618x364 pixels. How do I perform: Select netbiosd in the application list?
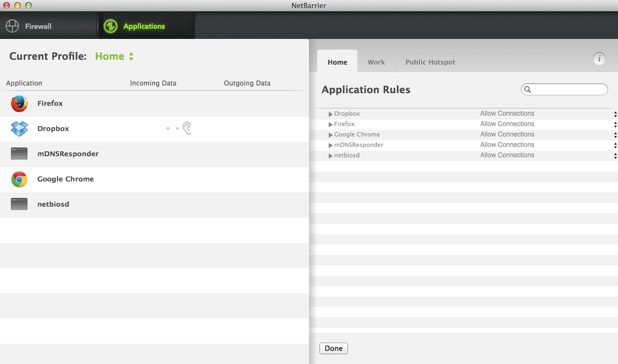point(155,204)
